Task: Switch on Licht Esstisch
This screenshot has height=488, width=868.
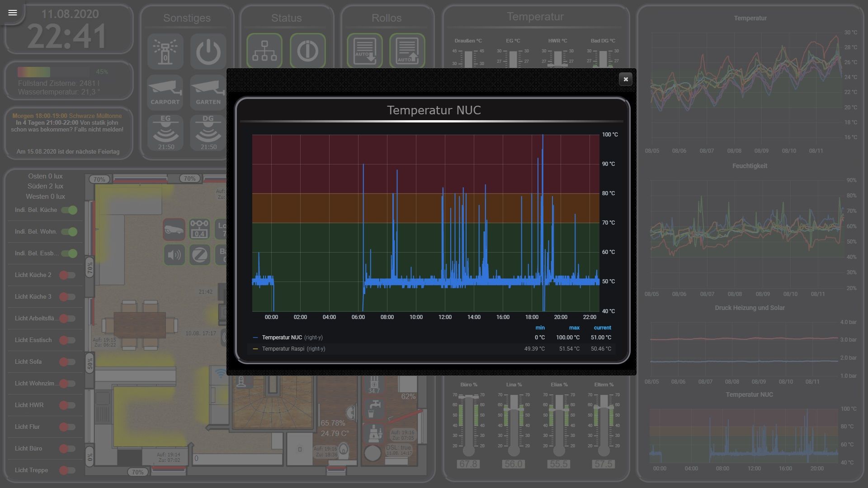Action: click(67, 340)
